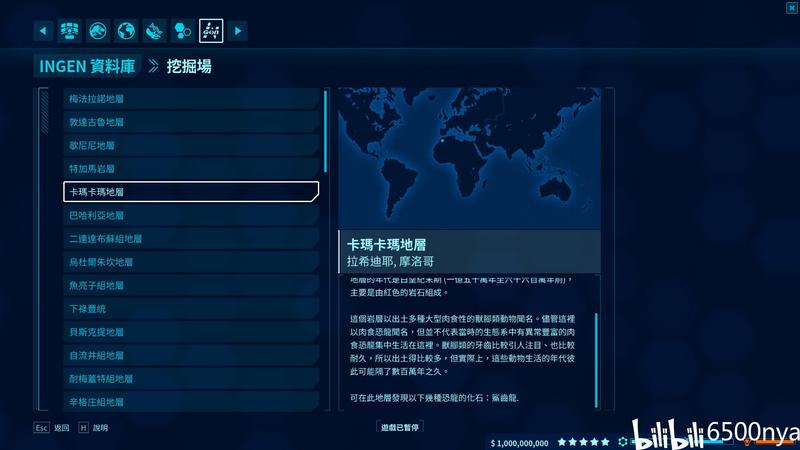This screenshot has width=800, height=450.
Task: Open the control room management tab icon
Action: click(x=69, y=31)
